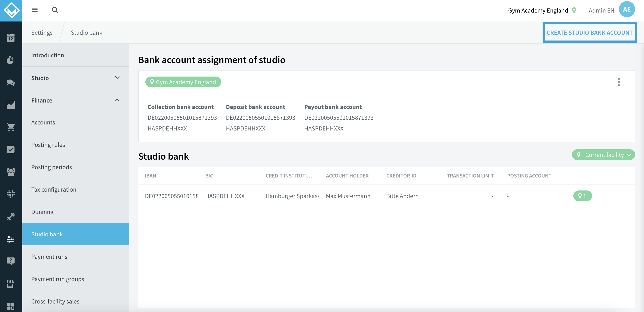The height and width of the screenshot is (312, 644).
Task: Open the calendar icon in sidebar
Action: pyautogui.click(x=11, y=38)
